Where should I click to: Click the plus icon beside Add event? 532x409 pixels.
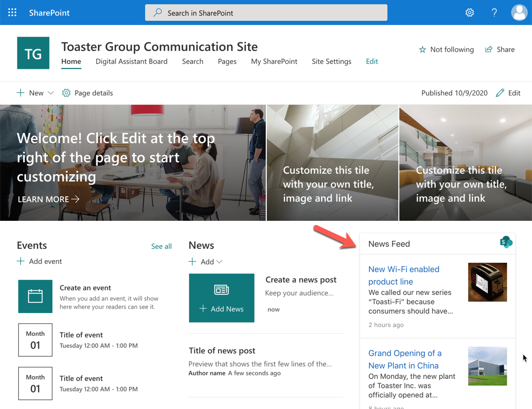click(x=20, y=261)
